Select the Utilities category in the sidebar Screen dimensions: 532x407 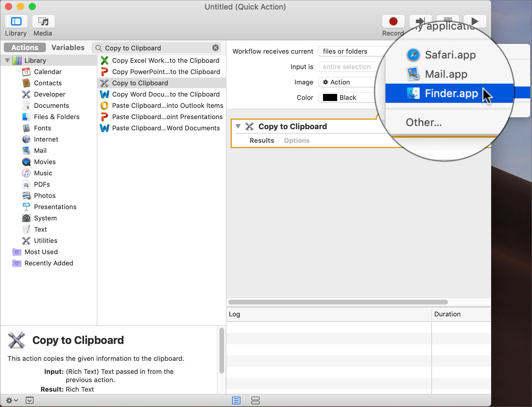(x=45, y=241)
